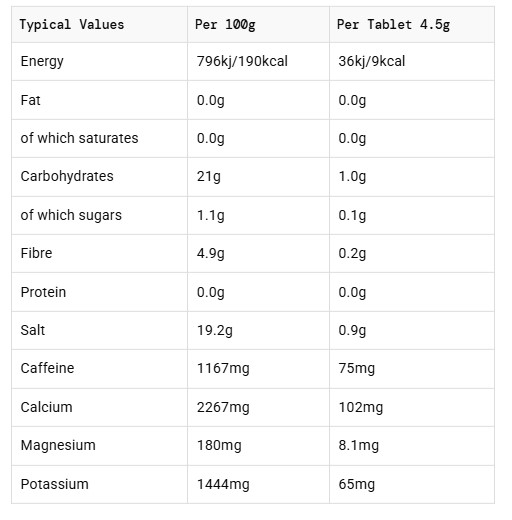Screen dimensions: 512x520
Task: Click the 796kj/190kcal energy value
Action: click(242, 61)
